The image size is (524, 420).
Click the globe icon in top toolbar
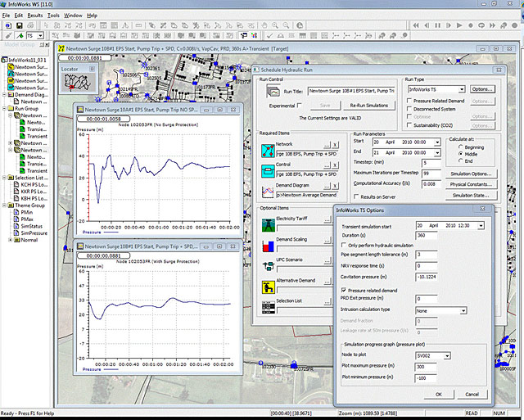(300, 25)
